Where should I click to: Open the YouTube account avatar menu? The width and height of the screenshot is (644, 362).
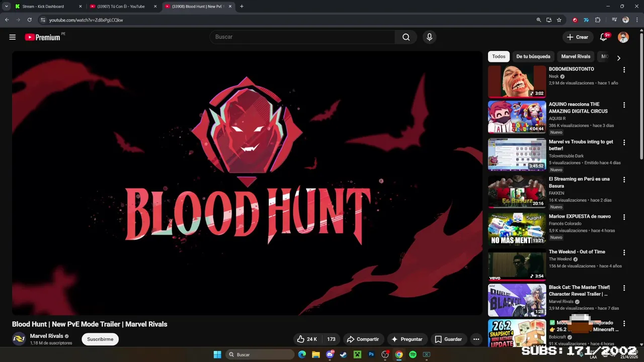click(x=623, y=37)
